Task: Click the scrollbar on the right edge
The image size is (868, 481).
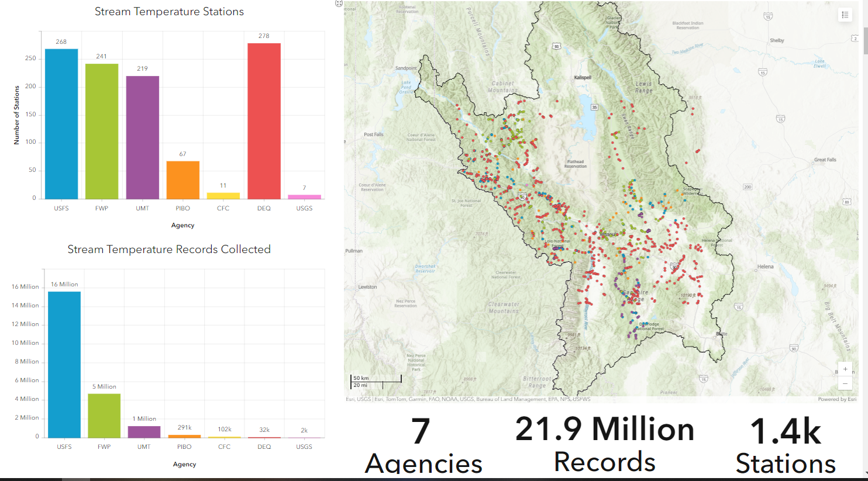Action: 864,41
